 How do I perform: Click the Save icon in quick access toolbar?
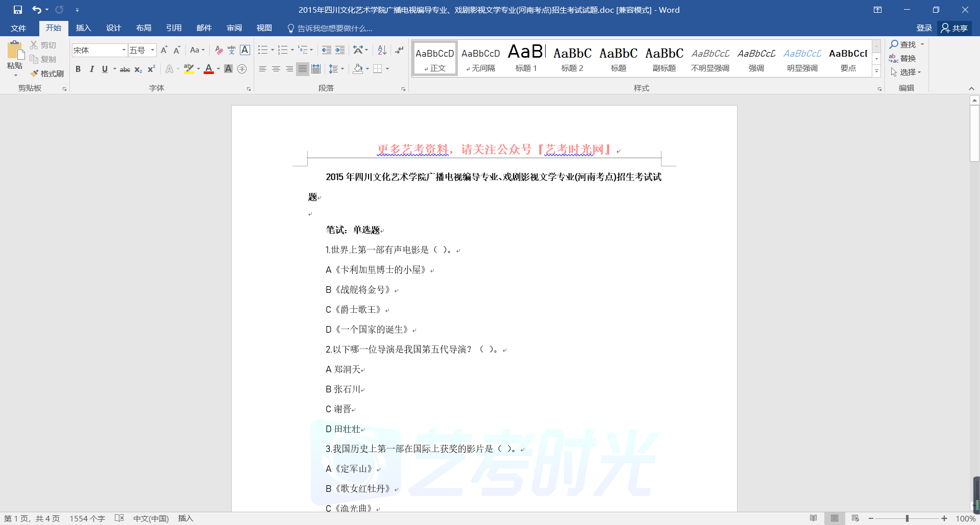click(x=18, y=10)
